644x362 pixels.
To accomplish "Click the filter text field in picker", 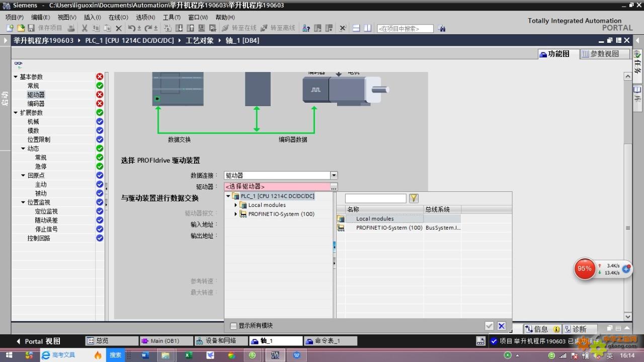I will click(x=375, y=198).
